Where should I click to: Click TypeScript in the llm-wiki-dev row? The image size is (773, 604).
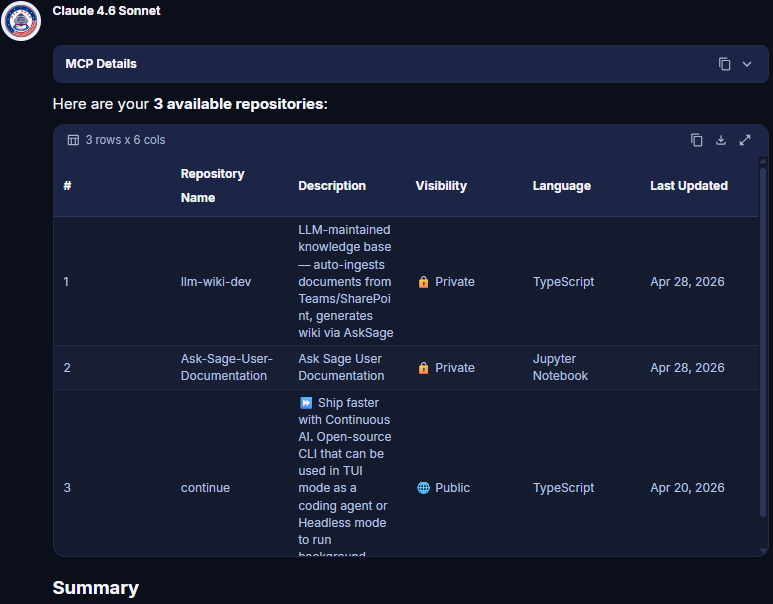click(563, 282)
